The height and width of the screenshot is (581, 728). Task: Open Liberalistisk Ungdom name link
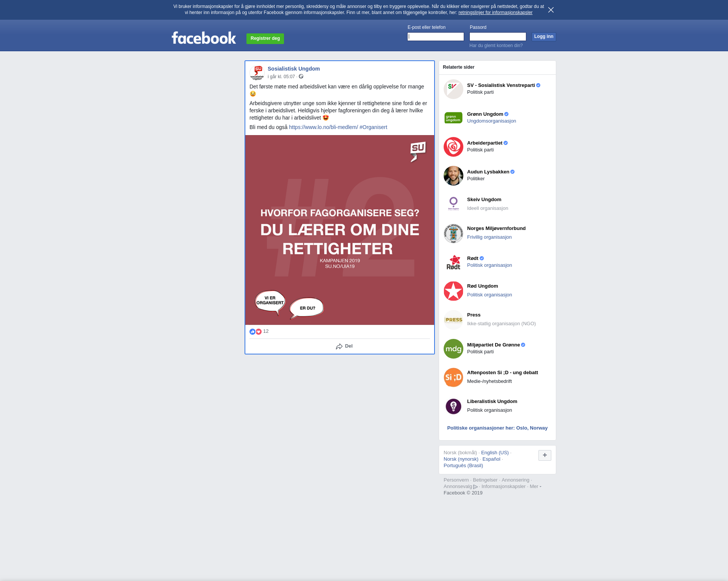(492, 402)
